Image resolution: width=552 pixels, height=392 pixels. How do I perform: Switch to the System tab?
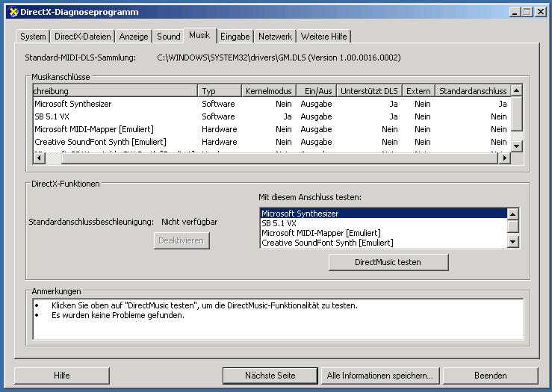click(33, 37)
